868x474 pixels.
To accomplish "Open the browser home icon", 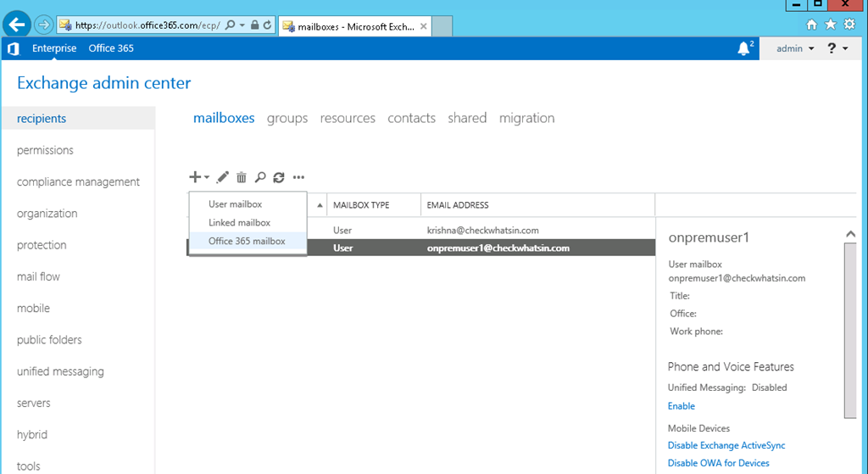I will (811, 25).
